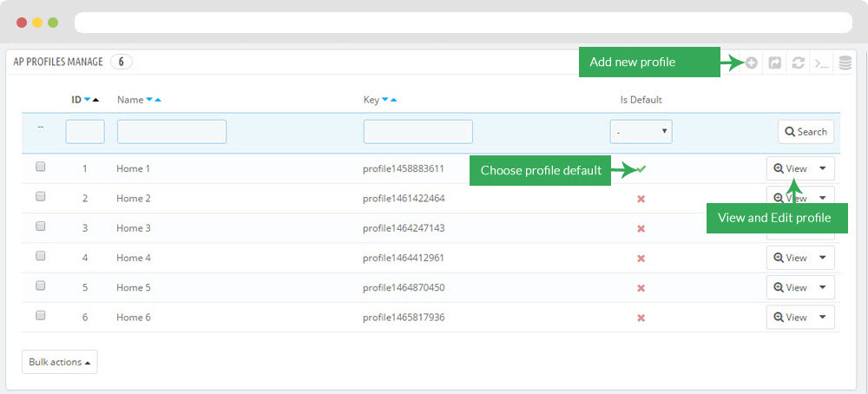Set Home 2 as default via red cross

click(x=641, y=199)
